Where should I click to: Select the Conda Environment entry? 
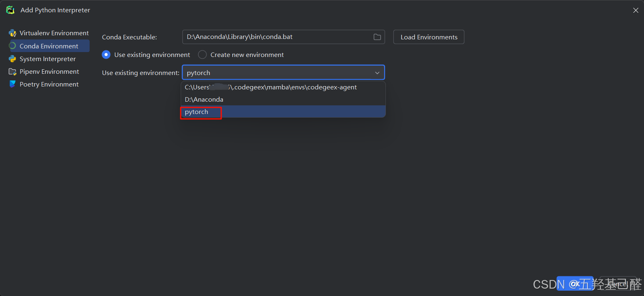[x=48, y=46]
